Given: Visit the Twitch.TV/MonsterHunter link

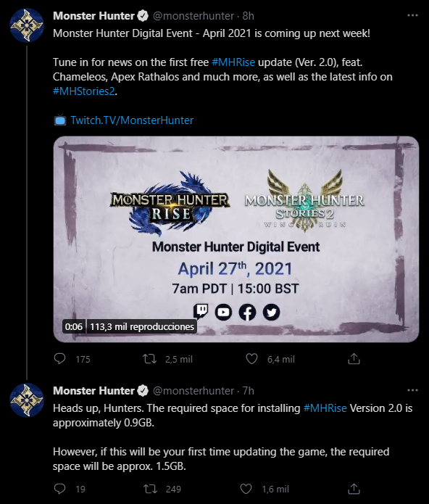Looking at the screenshot, I should [x=132, y=120].
